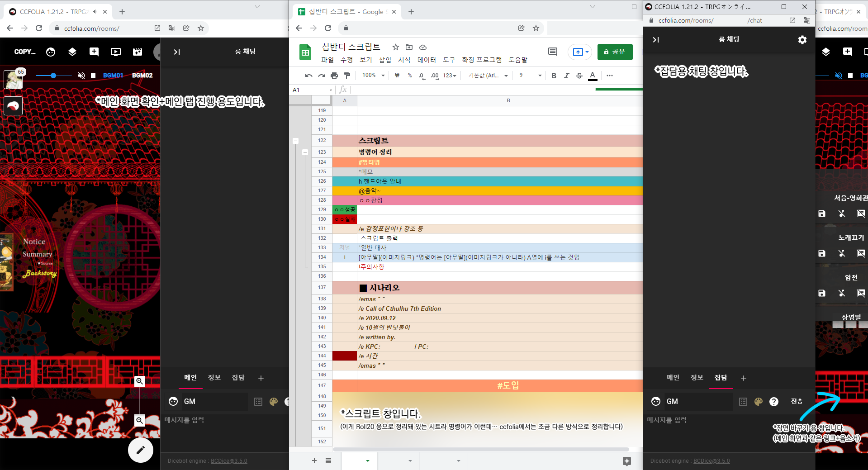Switch to 잡담 tab in left chat

[x=238, y=378]
